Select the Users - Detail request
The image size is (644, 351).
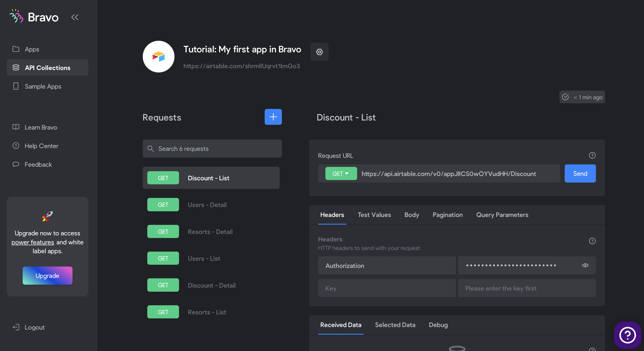[x=211, y=205]
